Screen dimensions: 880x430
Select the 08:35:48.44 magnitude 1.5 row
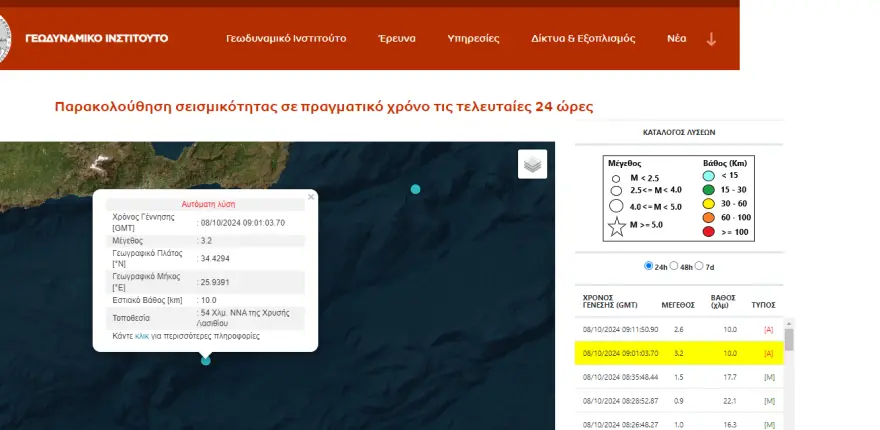[x=678, y=377]
